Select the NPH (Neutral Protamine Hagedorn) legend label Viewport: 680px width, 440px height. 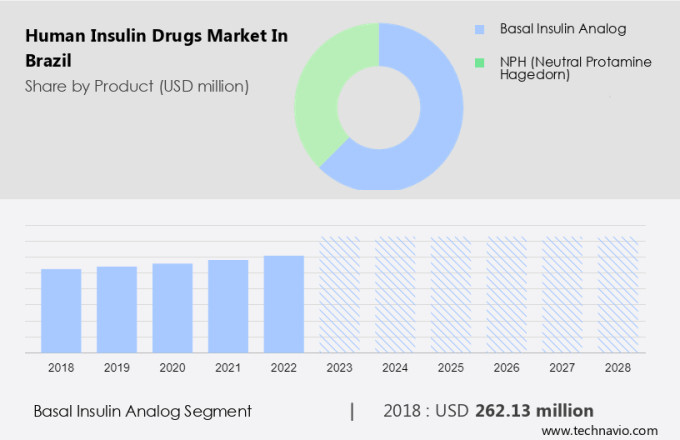tap(575, 69)
